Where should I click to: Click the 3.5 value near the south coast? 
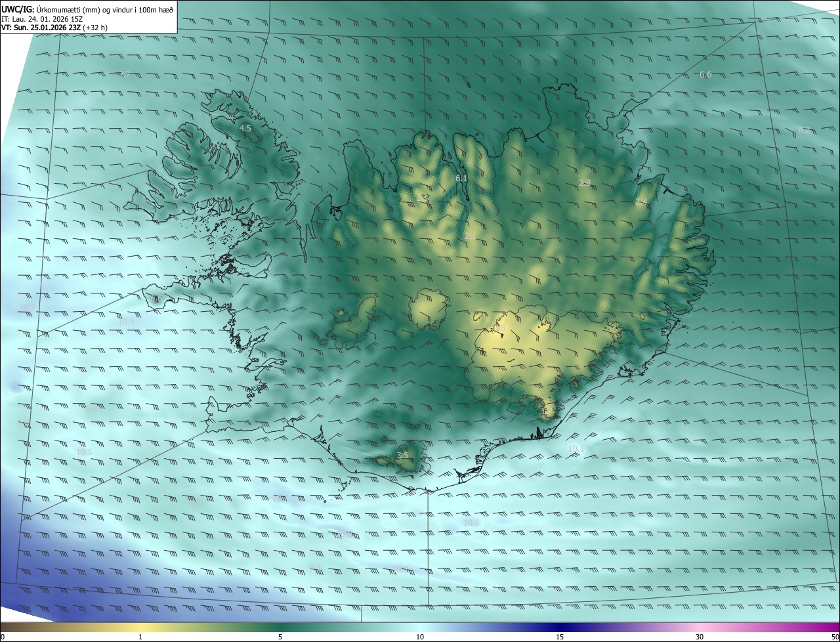(x=402, y=455)
